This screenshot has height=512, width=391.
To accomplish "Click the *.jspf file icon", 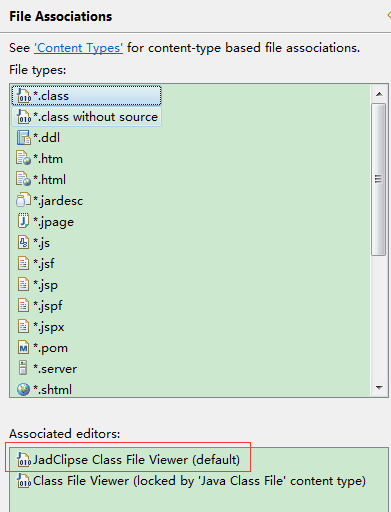I will pos(23,305).
